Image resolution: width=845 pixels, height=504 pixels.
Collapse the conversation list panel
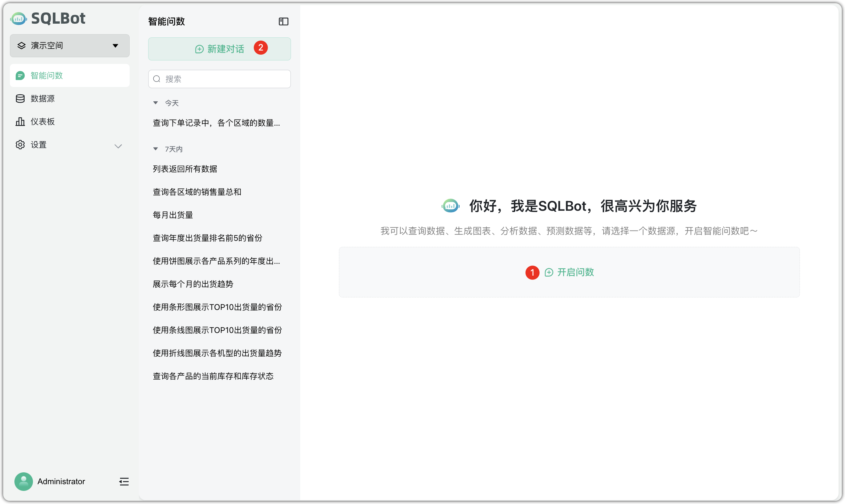click(x=284, y=21)
